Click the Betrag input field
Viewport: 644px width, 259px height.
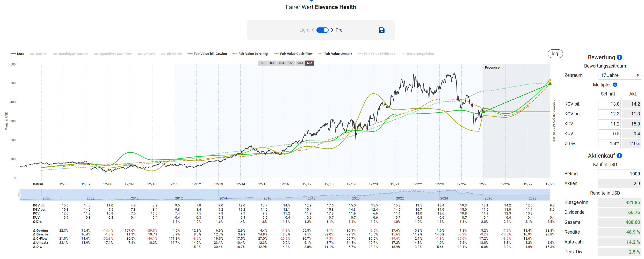click(619, 174)
